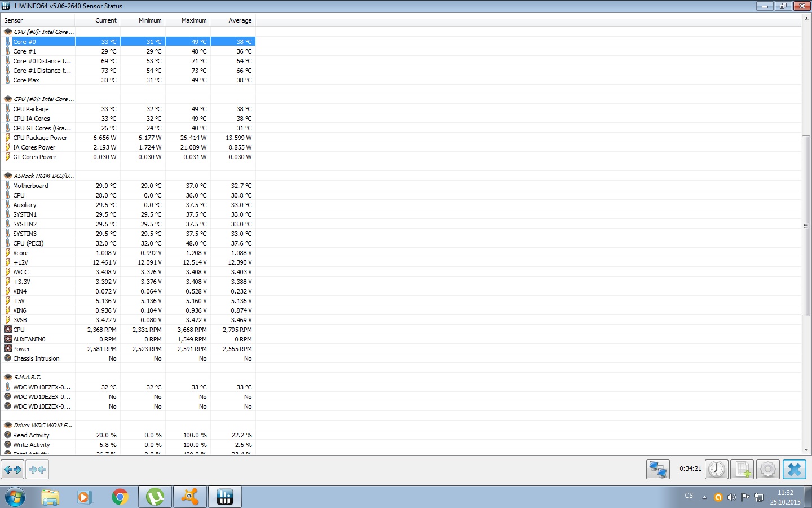The width and height of the screenshot is (812, 508).
Task: Start logging with the sheet plus icon
Action: click(x=742, y=469)
